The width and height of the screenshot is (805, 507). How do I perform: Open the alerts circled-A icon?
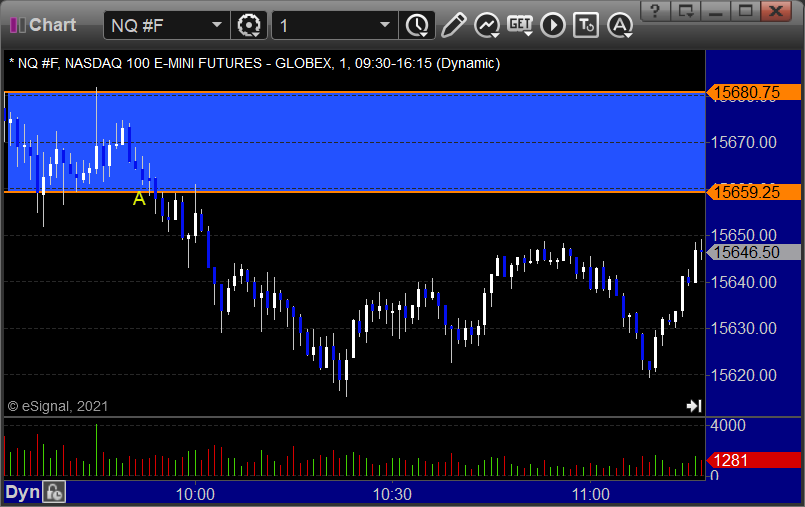tap(620, 25)
